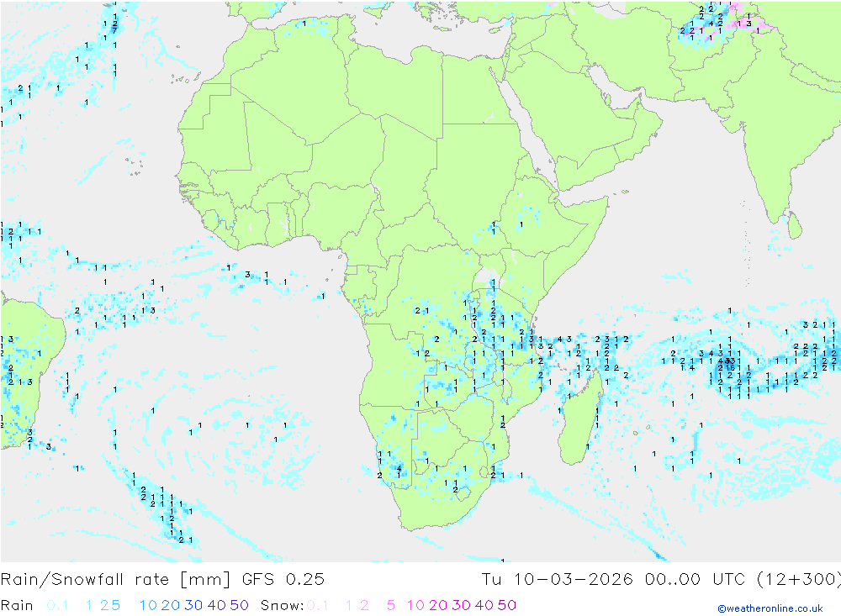The image size is (841, 616).
Task: Open the weatheronline.co.uk link
Action: click(770, 608)
